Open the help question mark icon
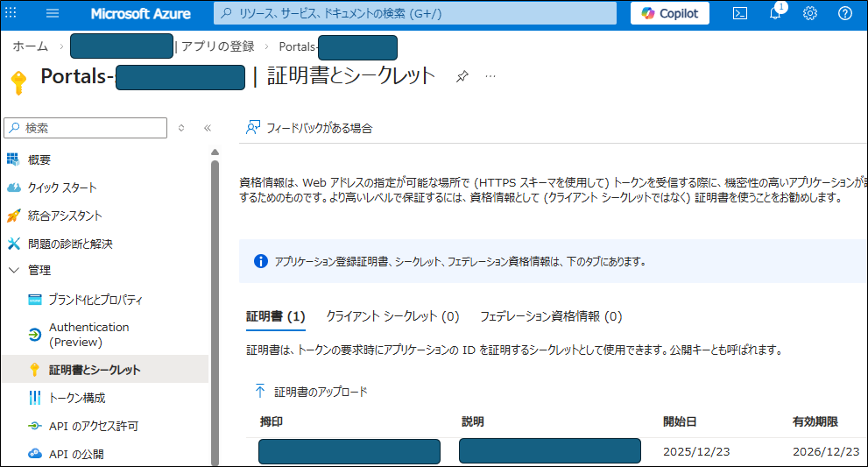 tap(844, 13)
